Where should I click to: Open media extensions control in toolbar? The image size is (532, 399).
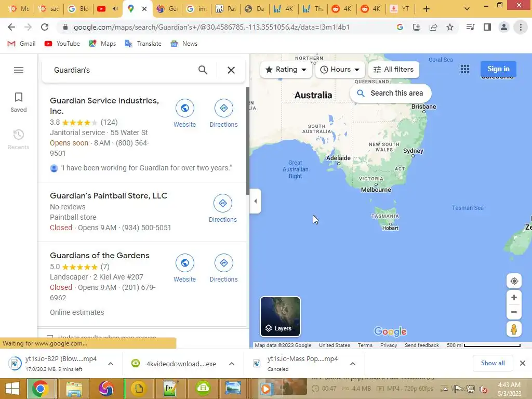(470, 27)
